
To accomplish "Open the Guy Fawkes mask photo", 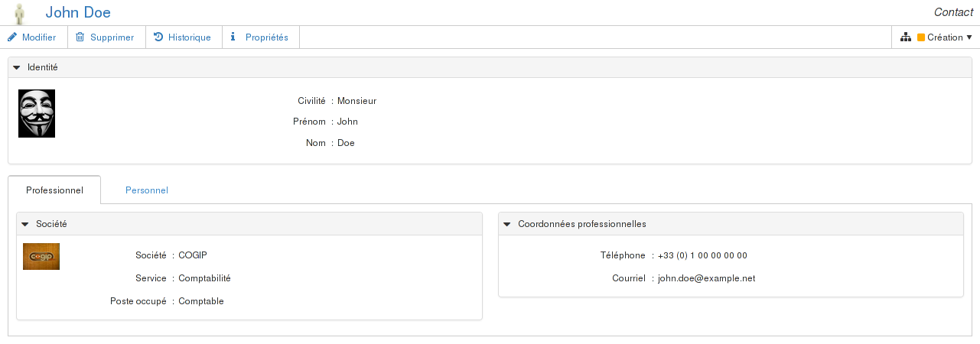I will tap(37, 113).
